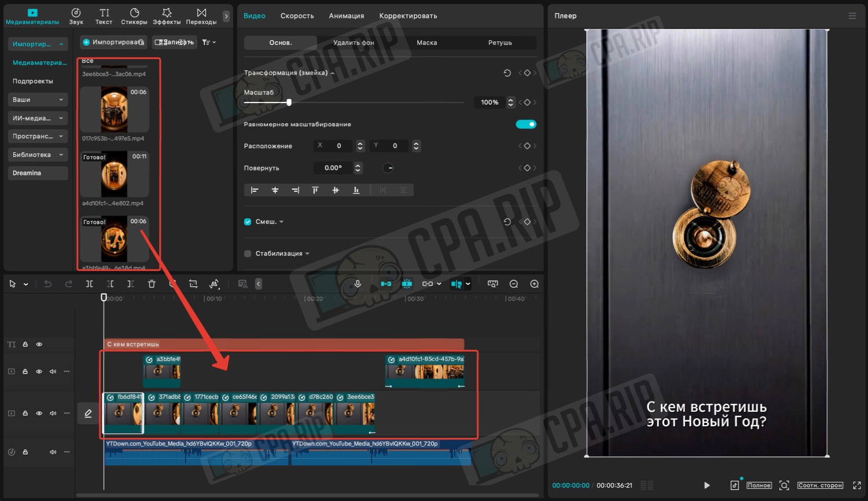The image size is (868, 501).
Task: Open the selection tool dropdown arrow
Action: tap(25, 284)
